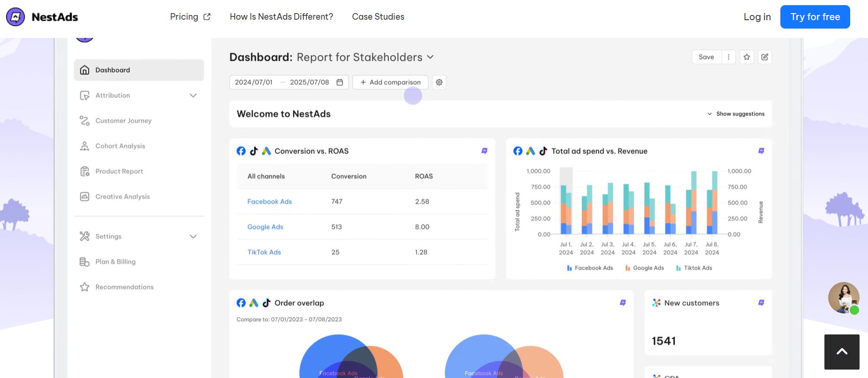The width and height of the screenshot is (868, 378).
Task: Click the external link icon beside Pricing
Action: point(207,17)
